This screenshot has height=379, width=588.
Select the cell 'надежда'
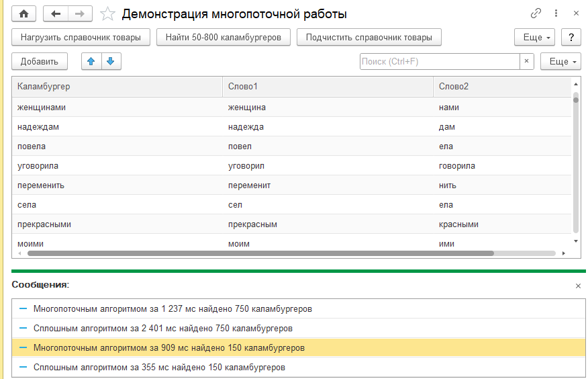(328, 127)
